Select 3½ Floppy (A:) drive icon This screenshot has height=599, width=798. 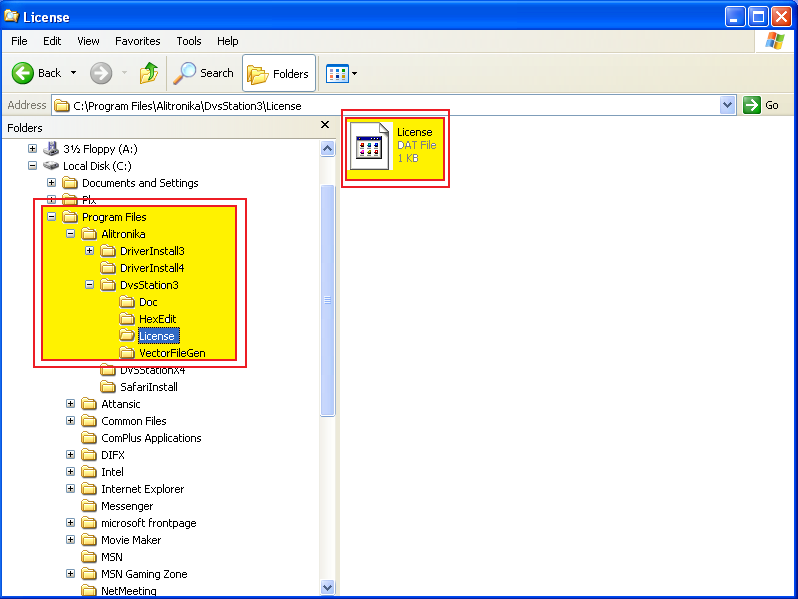point(51,149)
